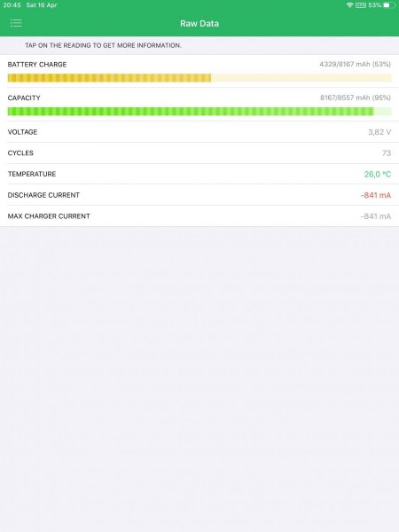This screenshot has height=532, width=399.
Task: Tap the yellow battery charge progress bar
Action: 199,78
